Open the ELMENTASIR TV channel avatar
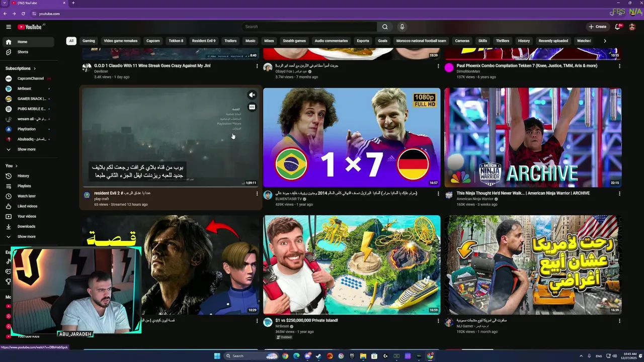Image resolution: width=644 pixels, height=362 pixels. 268,195
